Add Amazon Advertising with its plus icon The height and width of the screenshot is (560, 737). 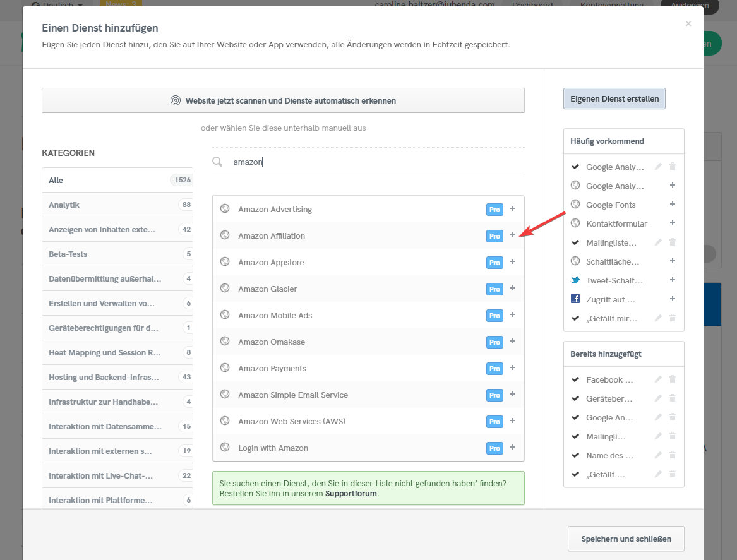pyautogui.click(x=512, y=209)
